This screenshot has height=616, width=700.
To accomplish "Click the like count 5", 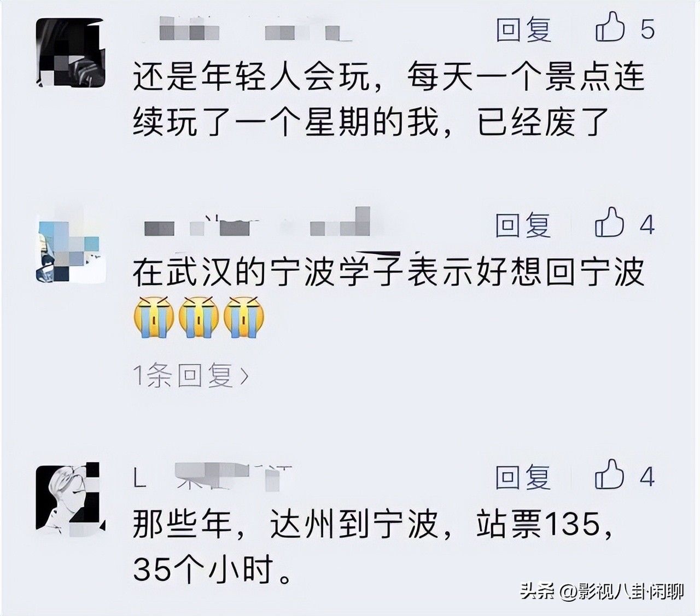I will click(647, 30).
